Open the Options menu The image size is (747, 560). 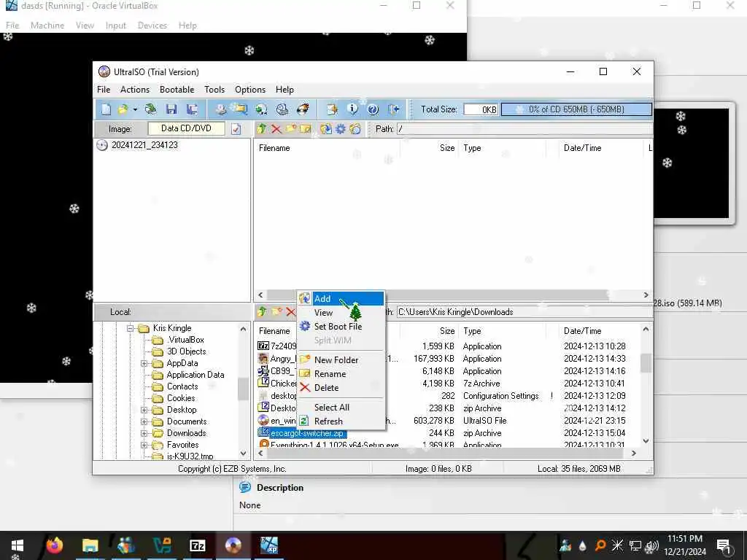[x=250, y=90]
